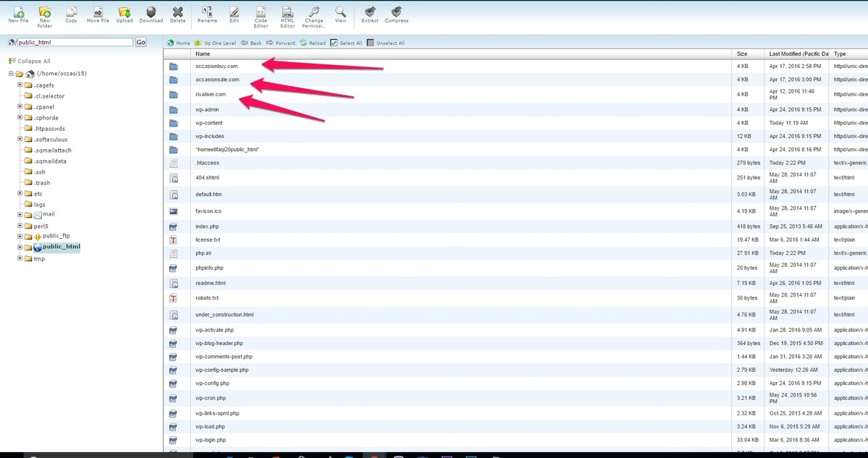Image resolution: width=868 pixels, height=458 pixels.
Task: Sort by Size column header
Action: pos(741,54)
